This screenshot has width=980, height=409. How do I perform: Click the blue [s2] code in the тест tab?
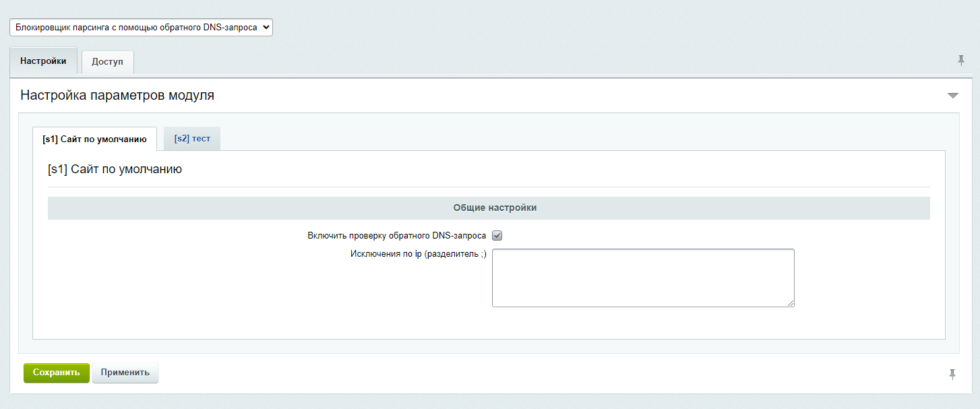click(x=181, y=139)
